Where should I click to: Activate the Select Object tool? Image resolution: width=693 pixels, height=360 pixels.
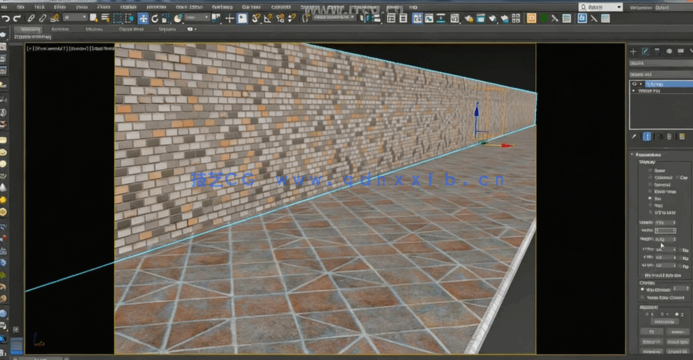coord(93,18)
